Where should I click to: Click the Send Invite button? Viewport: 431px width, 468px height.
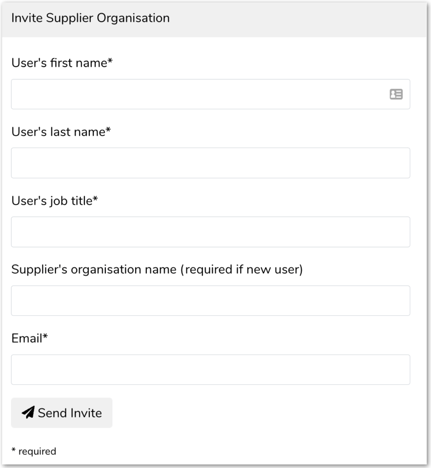click(x=62, y=413)
